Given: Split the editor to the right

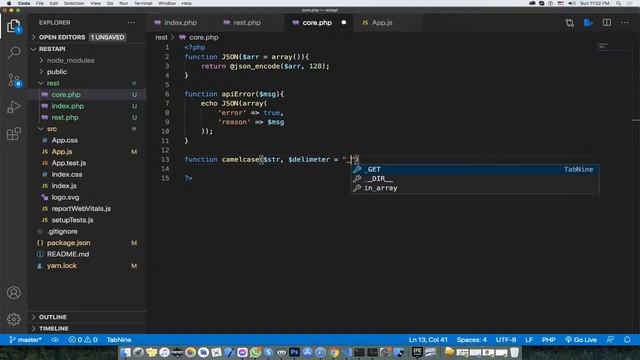Looking at the screenshot, I should (607, 22).
